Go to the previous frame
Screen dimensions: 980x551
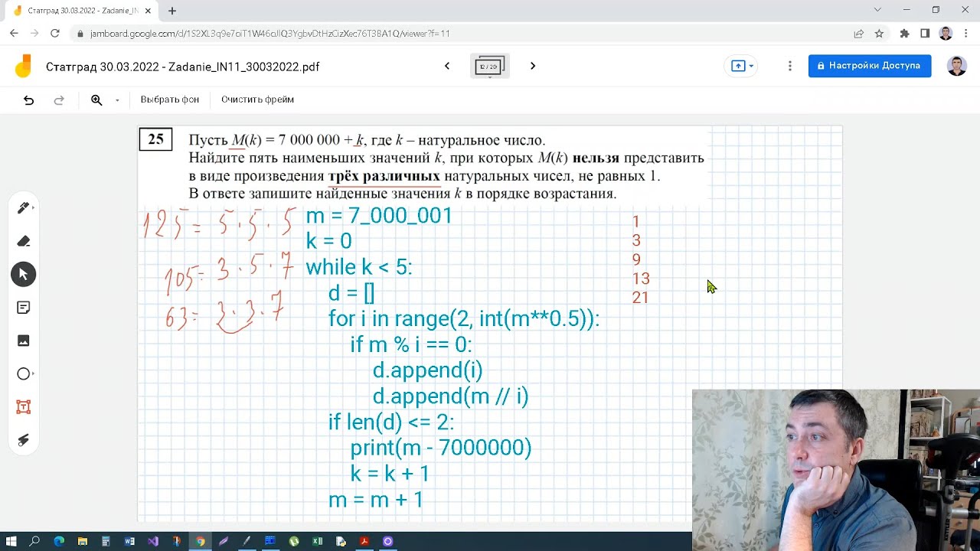[447, 66]
